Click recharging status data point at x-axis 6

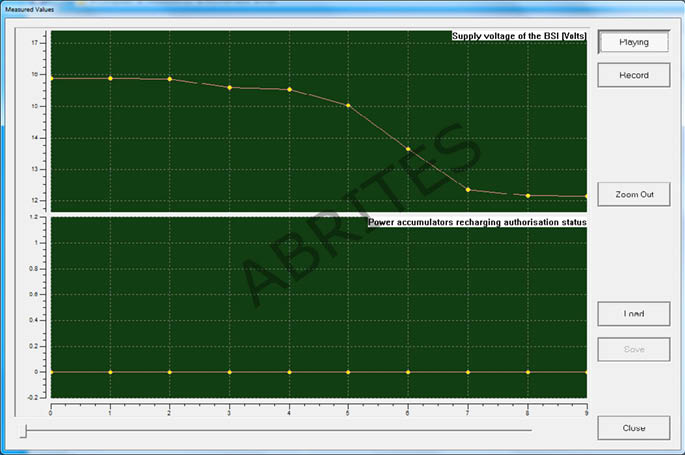click(x=408, y=372)
